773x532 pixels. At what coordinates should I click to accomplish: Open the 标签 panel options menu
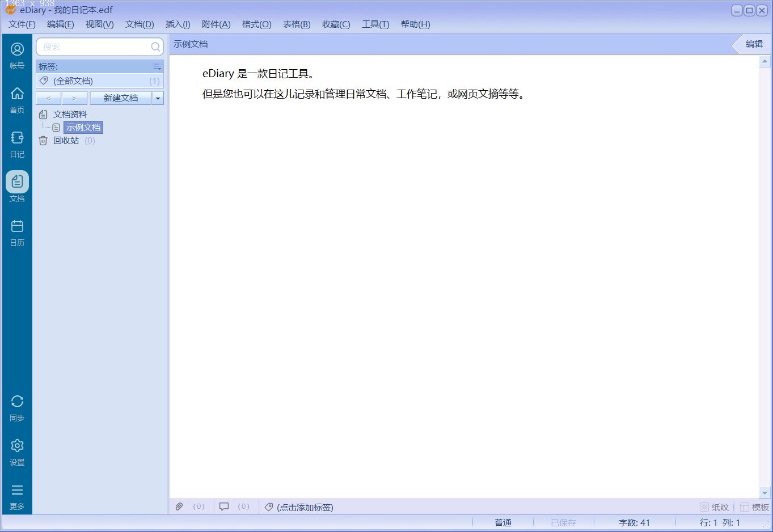[x=157, y=66]
